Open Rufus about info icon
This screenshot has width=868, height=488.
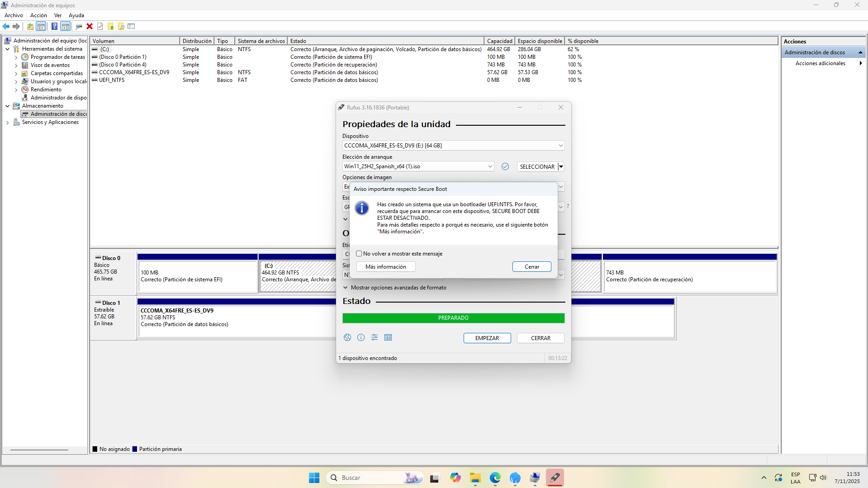point(361,337)
